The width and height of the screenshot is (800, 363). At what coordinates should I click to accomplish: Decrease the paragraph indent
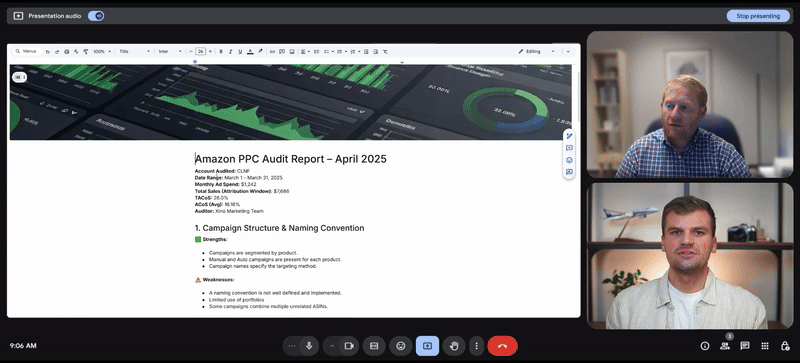(x=366, y=52)
